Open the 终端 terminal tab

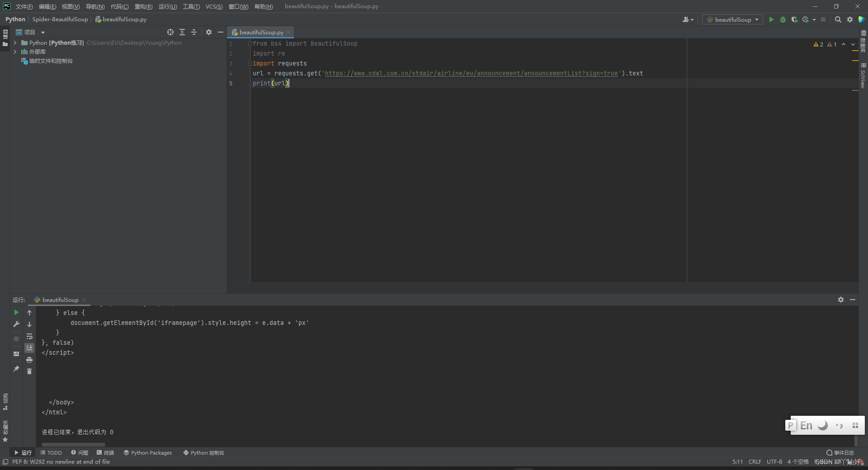point(105,452)
